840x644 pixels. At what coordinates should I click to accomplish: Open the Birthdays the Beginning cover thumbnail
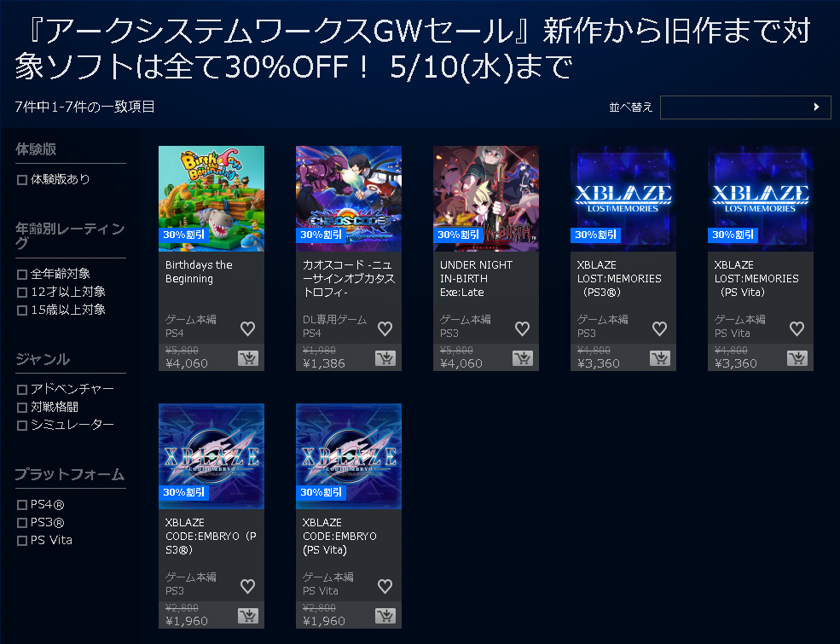pyautogui.click(x=211, y=199)
